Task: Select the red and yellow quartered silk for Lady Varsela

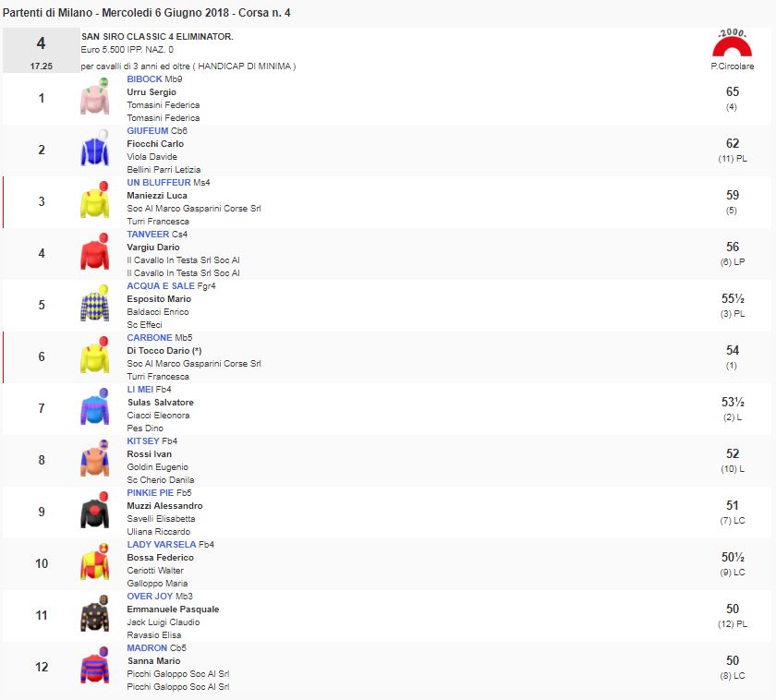Action: click(94, 563)
